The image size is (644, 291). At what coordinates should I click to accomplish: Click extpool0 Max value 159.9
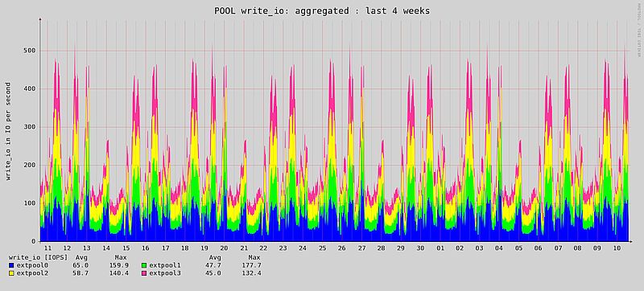(118, 265)
